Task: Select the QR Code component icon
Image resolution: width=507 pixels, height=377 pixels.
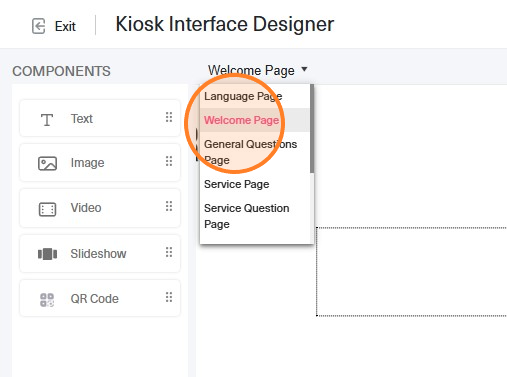Action: pyautogui.click(x=47, y=300)
